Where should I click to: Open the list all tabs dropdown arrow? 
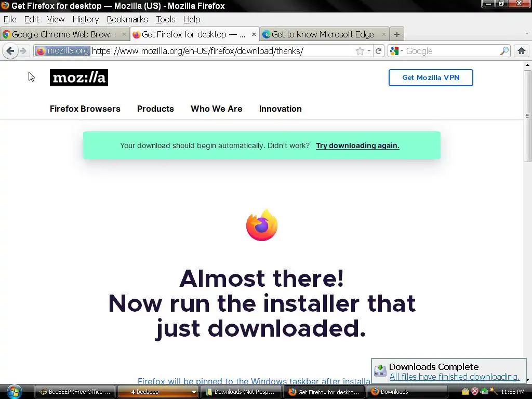527,34
